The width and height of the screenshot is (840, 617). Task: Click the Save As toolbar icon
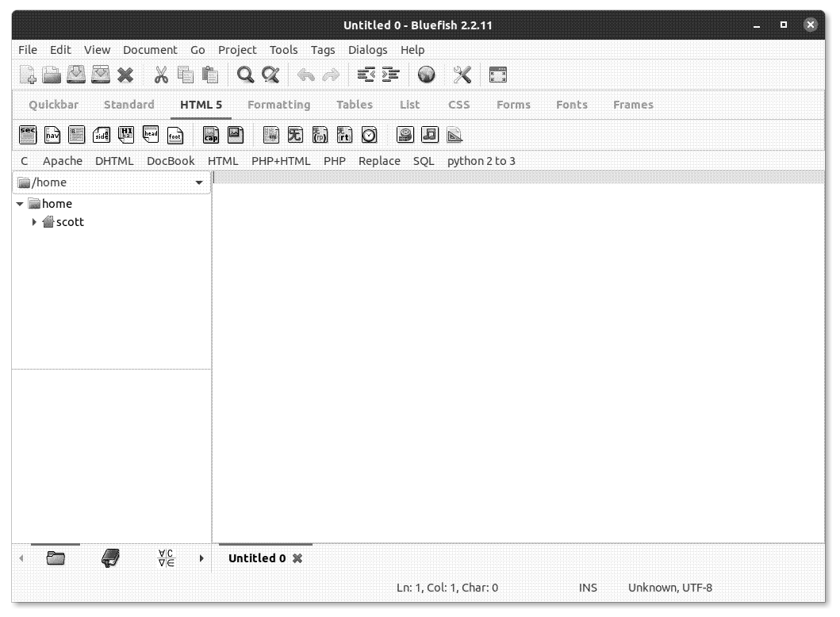tap(101, 75)
